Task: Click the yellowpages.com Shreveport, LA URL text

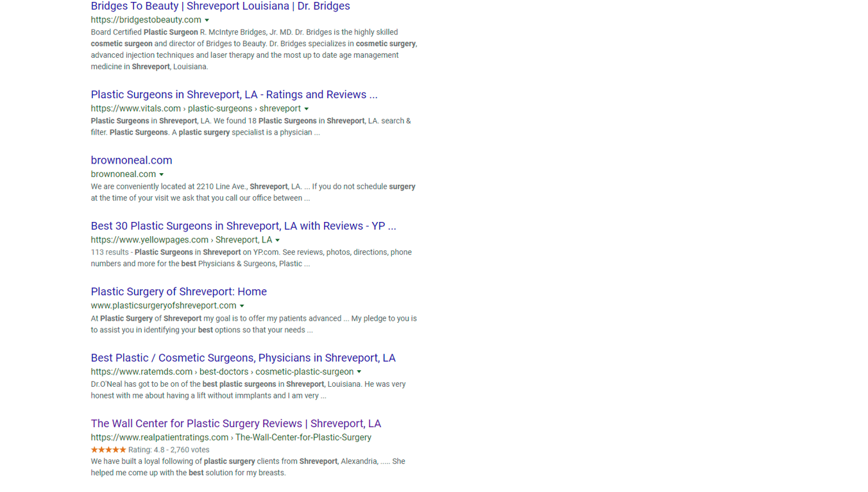Action: coord(181,240)
